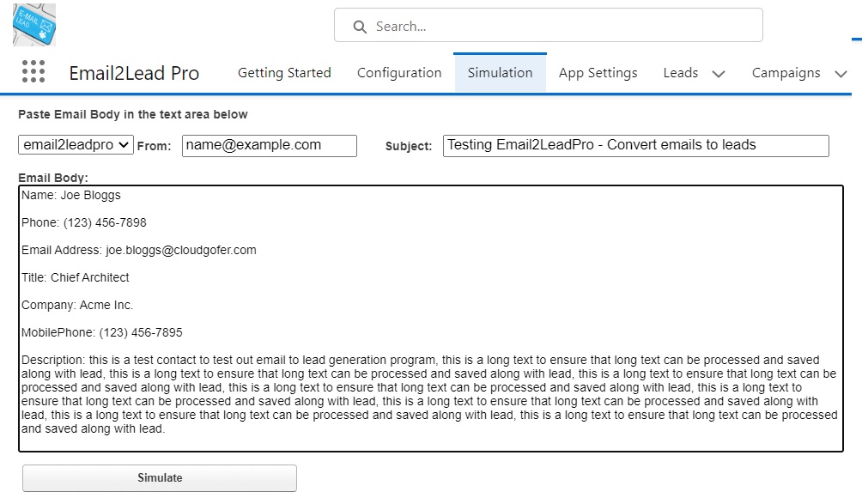Click the 'Paste Email Body in the text area below' heading
Screen dimensions: 862x504
point(133,114)
